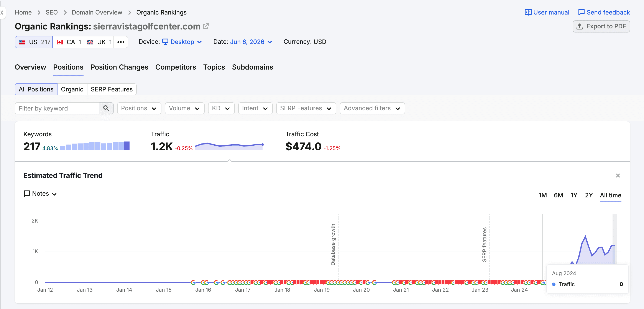Set chart range to 1Y
The width and height of the screenshot is (644, 309).
tap(574, 195)
